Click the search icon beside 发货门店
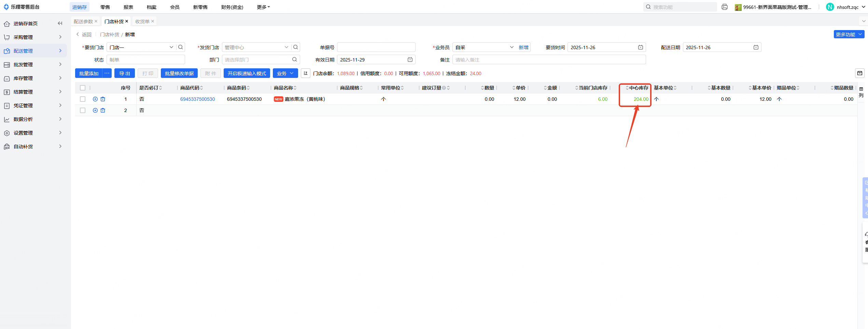The height and width of the screenshot is (329, 868). pos(296,47)
